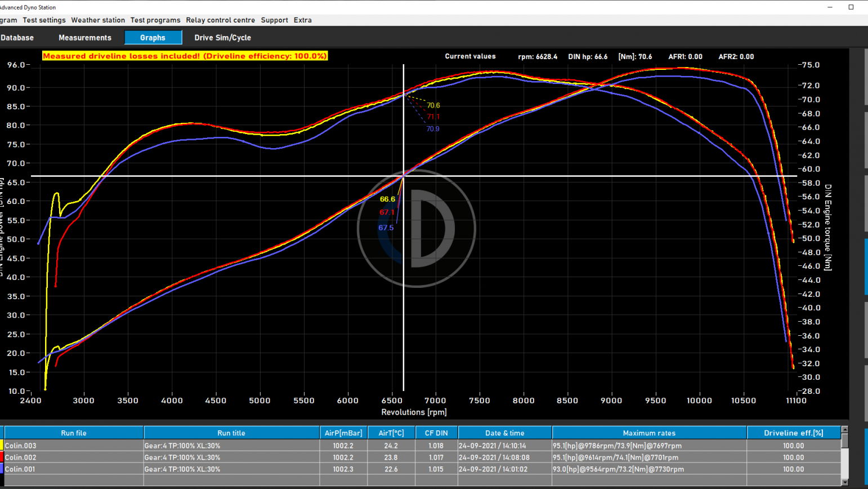Open the Support menu

pos(274,20)
